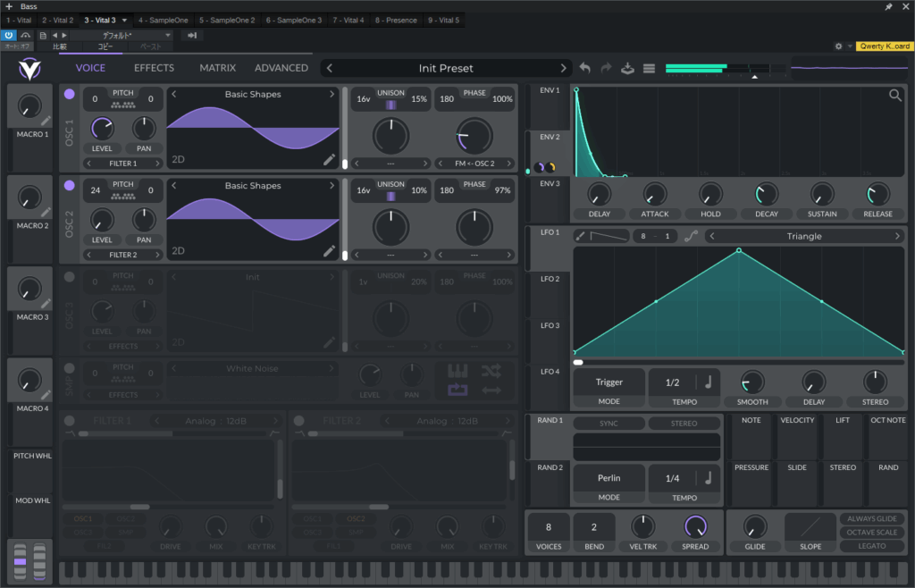Click the undo arrow icon
Screen dimensions: 915x588
point(585,68)
